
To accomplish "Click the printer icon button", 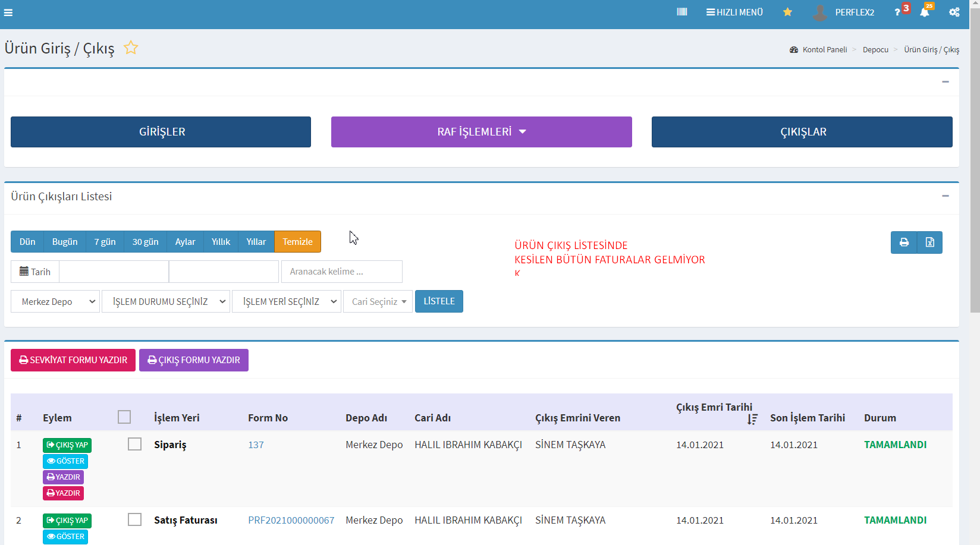I will 904,242.
